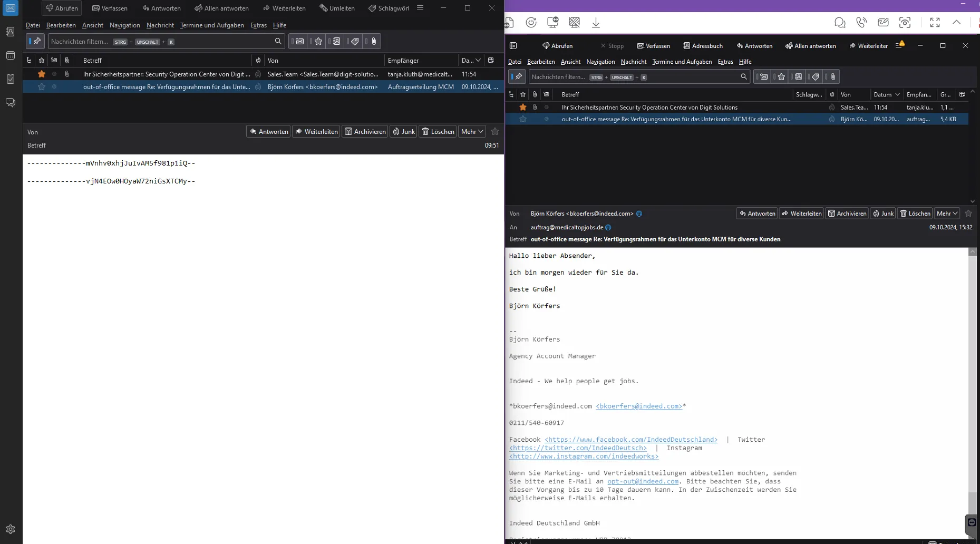Select Ihr Sicherheitspartner message in right window
Viewport: 980px width, 544px height.
(x=737, y=107)
